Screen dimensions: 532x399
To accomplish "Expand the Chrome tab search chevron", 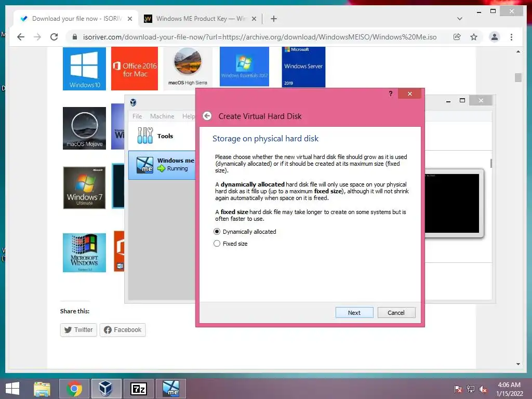I will 460,19.
